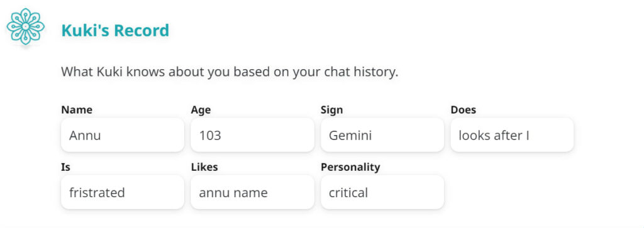Screen dimensions: 644x228
Task: Click the Sign field with Gemini
Action: coord(382,135)
